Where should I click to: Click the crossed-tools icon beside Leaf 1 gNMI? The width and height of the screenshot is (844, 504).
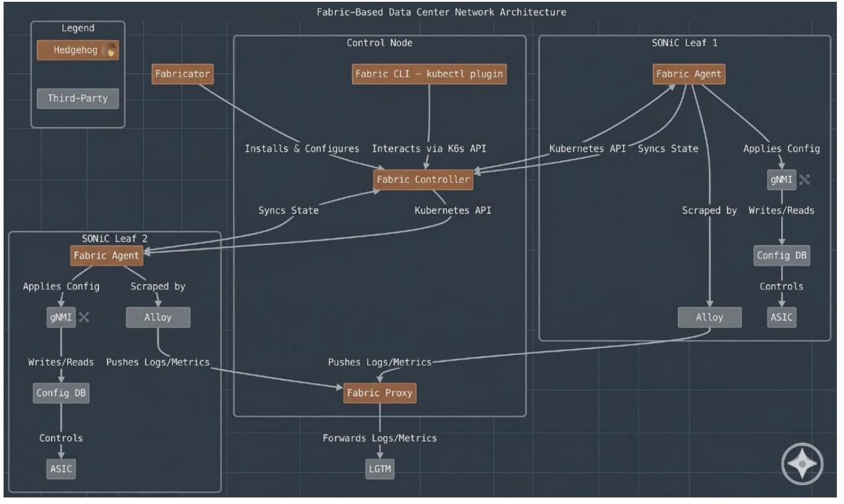[x=804, y=179]
